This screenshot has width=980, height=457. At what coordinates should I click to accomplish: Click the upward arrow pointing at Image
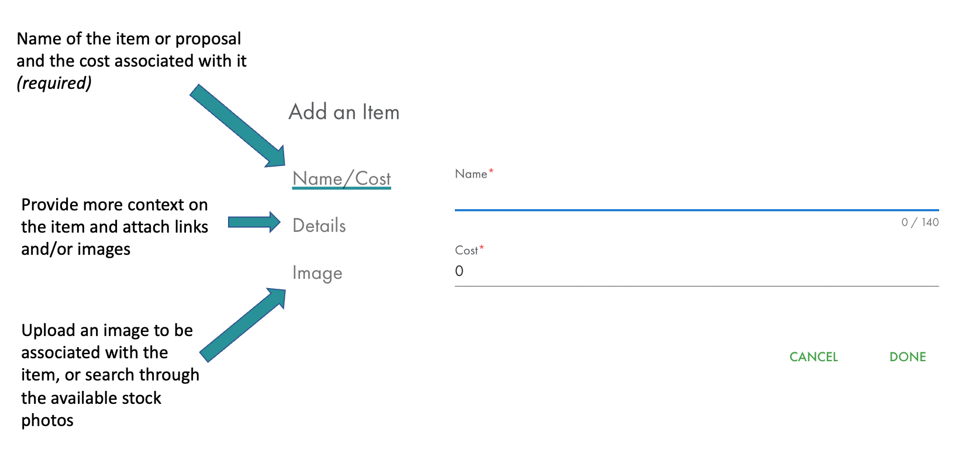tap(243, 324)
